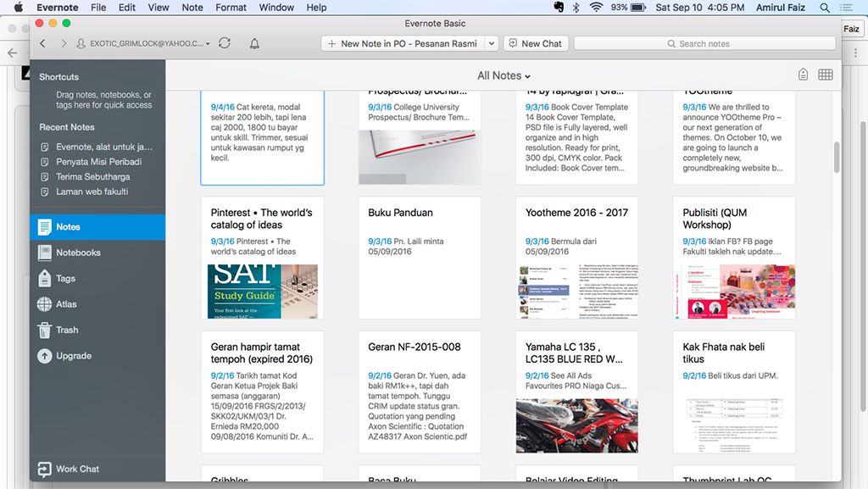This screenshot has width=868, height=489.
Task: Click the account user icon beside the email
Action: point(81,43)
